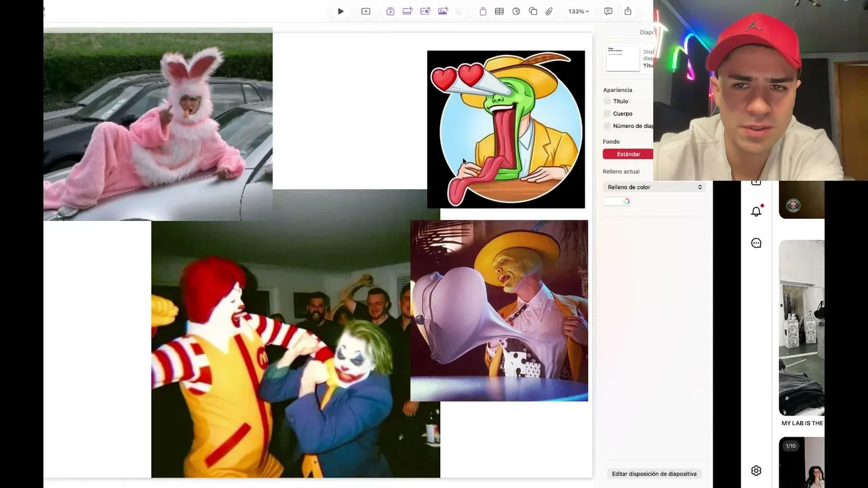This screenshot has width=868, height=488.
Task: Open the pin showing 1/10 counter
Action: click(802, 462)
